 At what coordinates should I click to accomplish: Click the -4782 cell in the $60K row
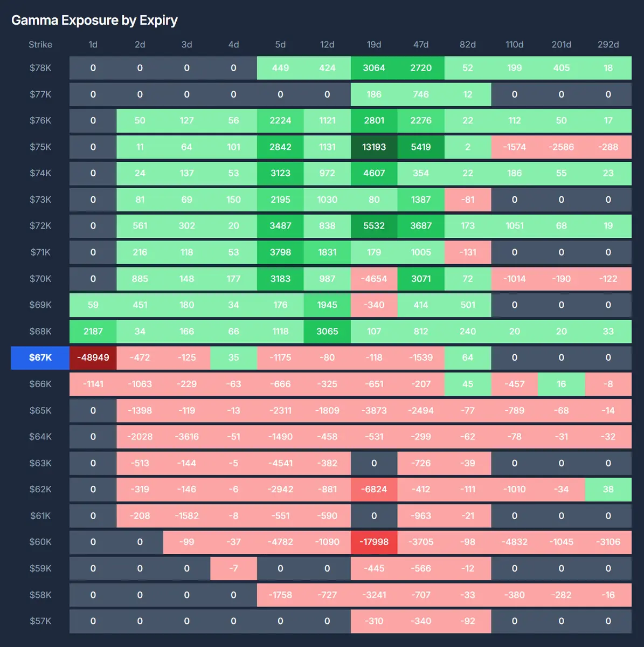[280, 542]
